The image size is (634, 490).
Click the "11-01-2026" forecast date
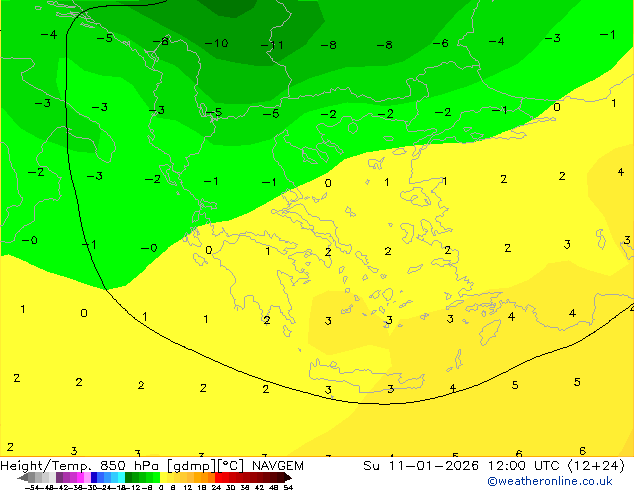click(433, 466)
